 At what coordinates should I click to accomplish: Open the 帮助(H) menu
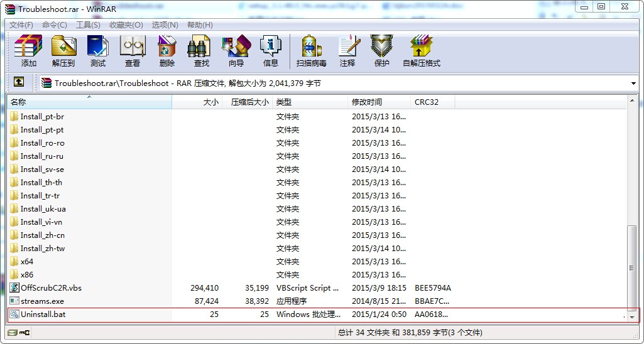200,25
